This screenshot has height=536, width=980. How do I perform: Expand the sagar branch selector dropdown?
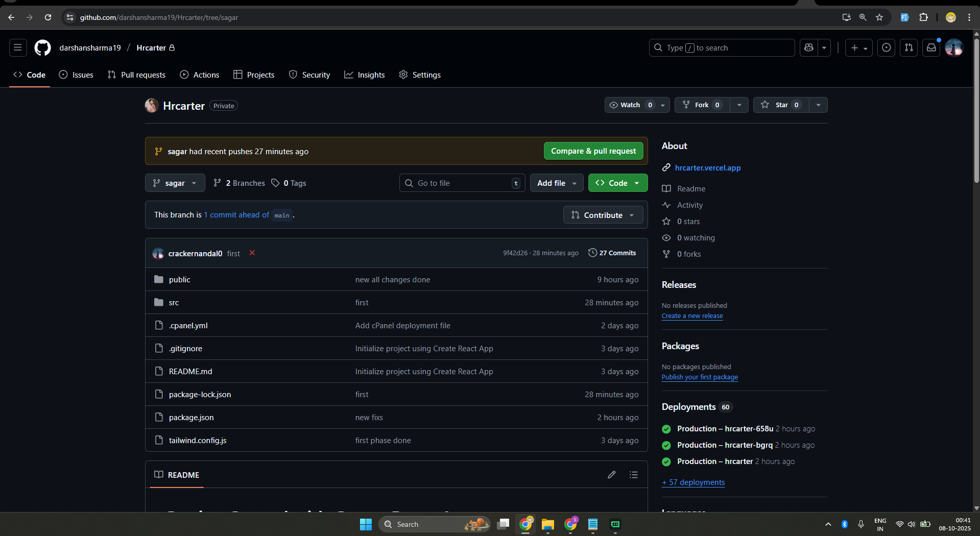[x=175, y=183]
